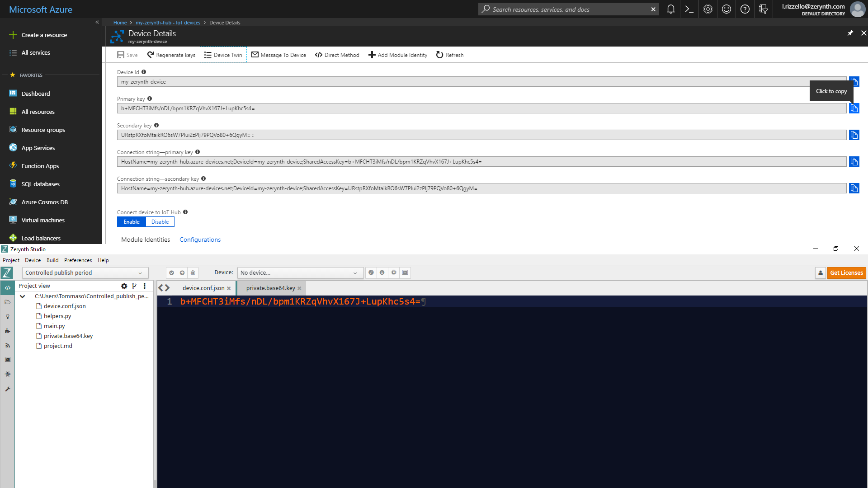Open Zerynth sidebar news feed icon
The image size is (868, 488).
[x=7, y=345]
